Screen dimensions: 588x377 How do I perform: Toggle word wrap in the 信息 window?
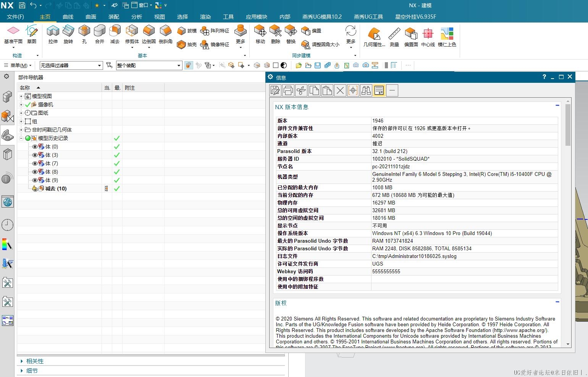(x=379, y=90)
